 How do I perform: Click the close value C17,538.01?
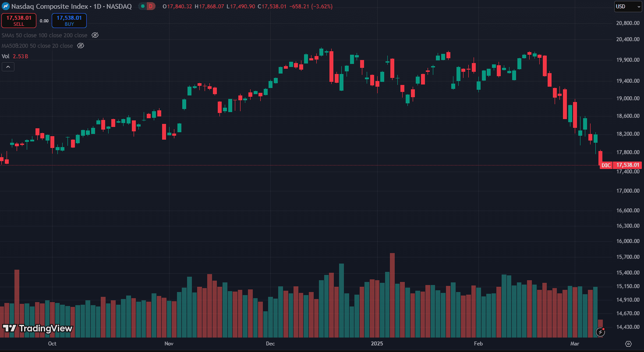coord(272,7)
